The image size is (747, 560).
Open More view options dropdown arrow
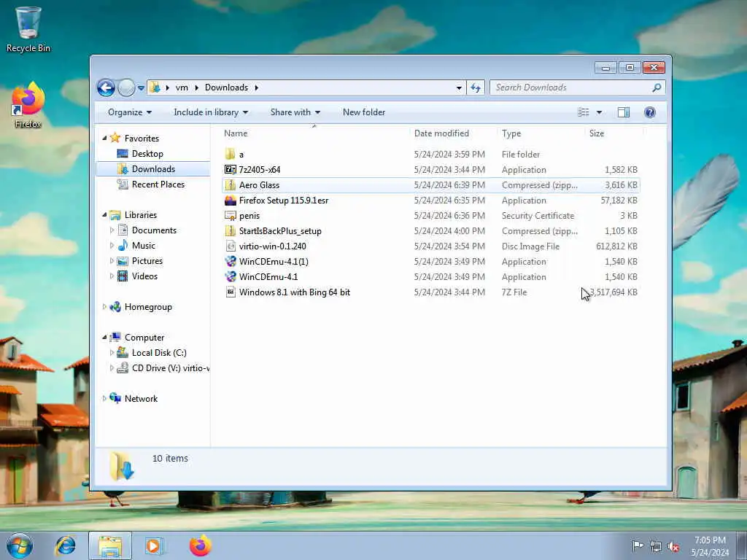pyautogui.click(x=600, y=112)
